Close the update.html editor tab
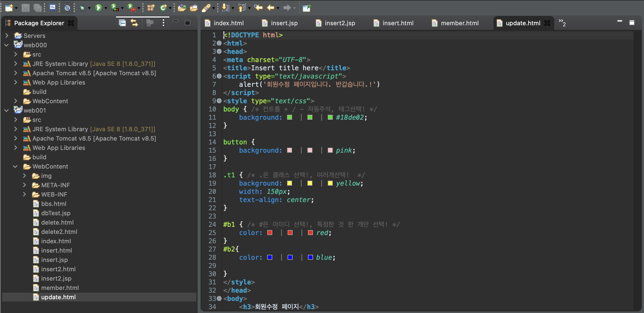This screenshot has width=644, height=313. (547, 23)
